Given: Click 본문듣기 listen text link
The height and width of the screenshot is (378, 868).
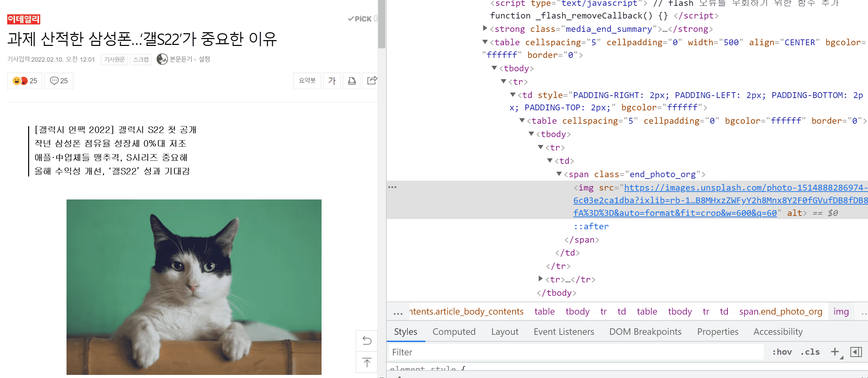Looking at the screenshot, I should (181, 59).
